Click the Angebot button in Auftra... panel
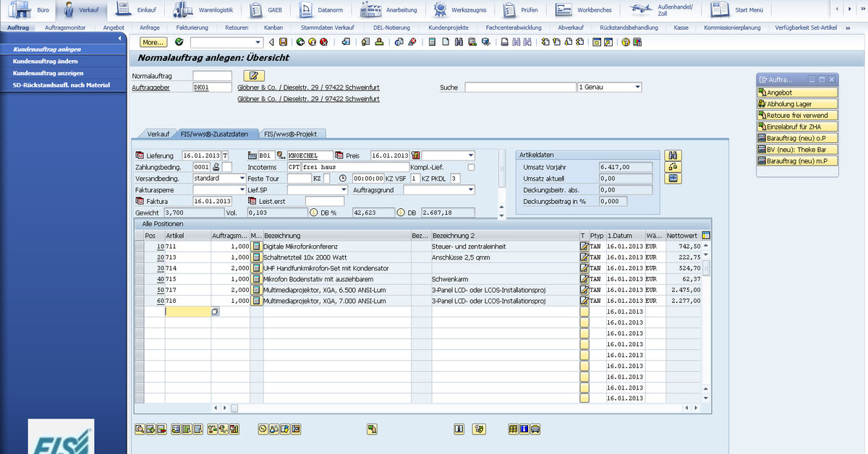Viewport: 868px width, 454px height. tap(797, 93)
